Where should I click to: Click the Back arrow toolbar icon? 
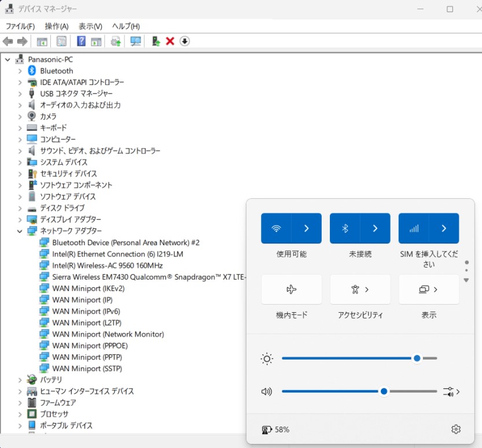(x=8, y=41)
